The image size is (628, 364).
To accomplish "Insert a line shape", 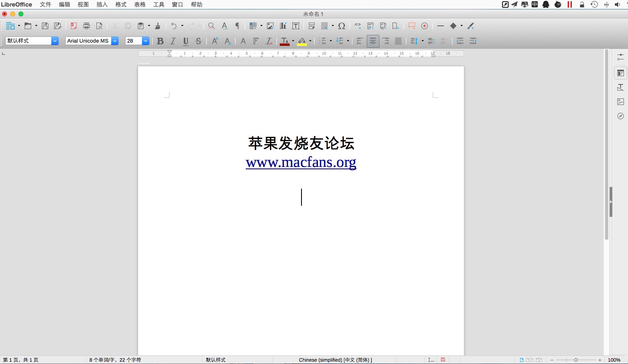I will (441, 26).
